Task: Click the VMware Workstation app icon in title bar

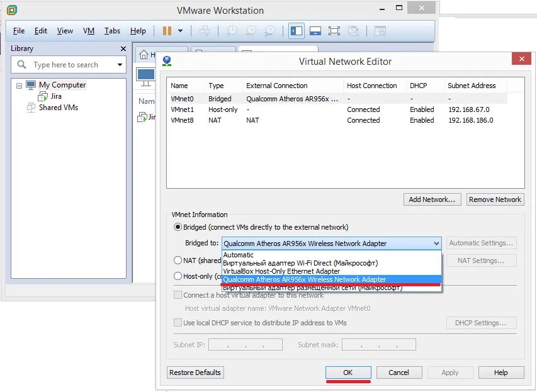Action: [x=11, y=10]
